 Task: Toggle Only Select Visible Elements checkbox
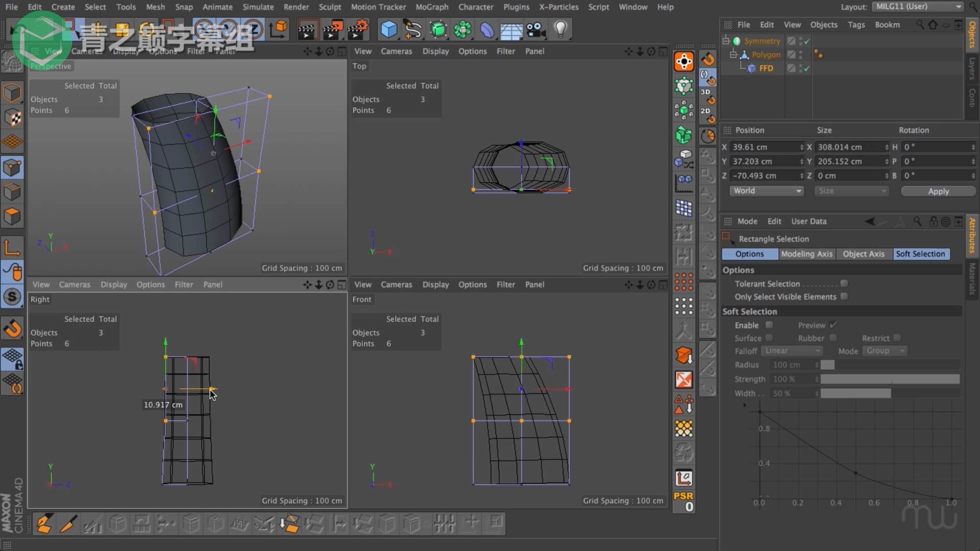[x=844, y=296]
